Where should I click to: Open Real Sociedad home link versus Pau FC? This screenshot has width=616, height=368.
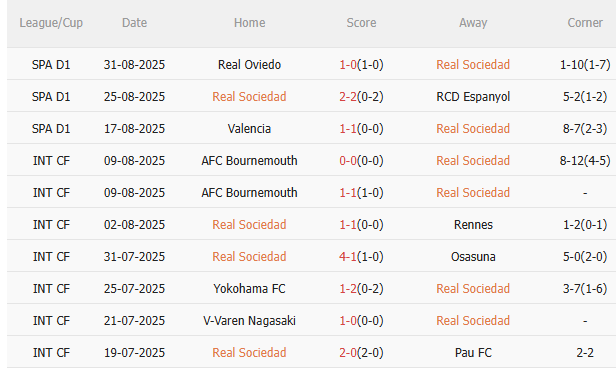(249, 353)
